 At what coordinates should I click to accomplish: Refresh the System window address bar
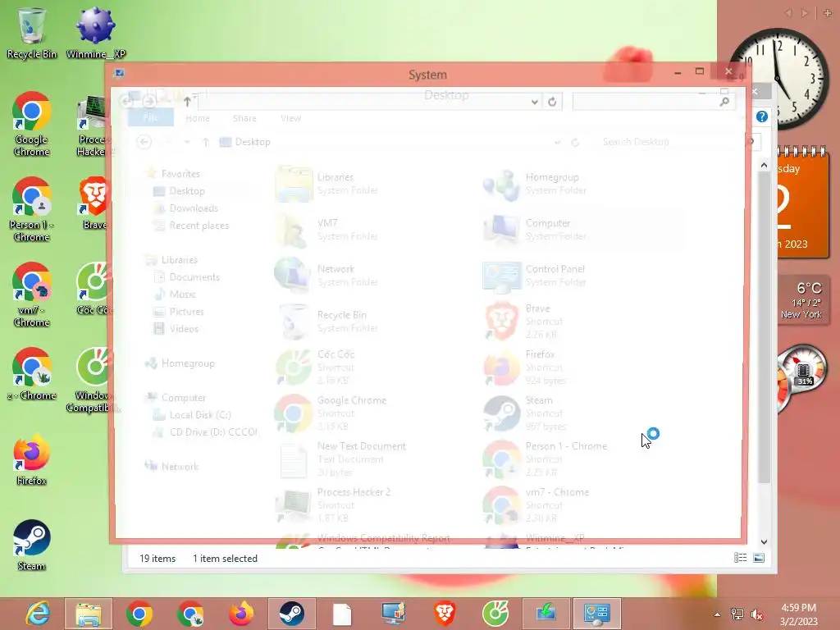click(552, 102)
